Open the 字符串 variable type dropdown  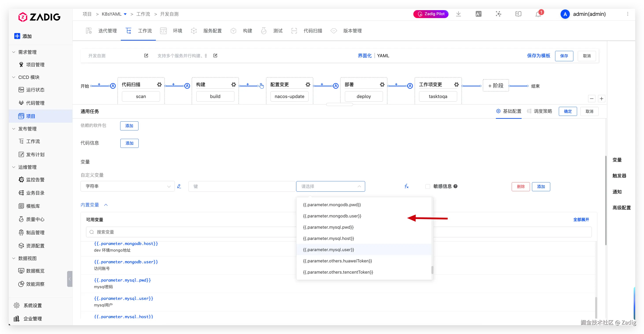pyautogui.click(x=127, y=186)
